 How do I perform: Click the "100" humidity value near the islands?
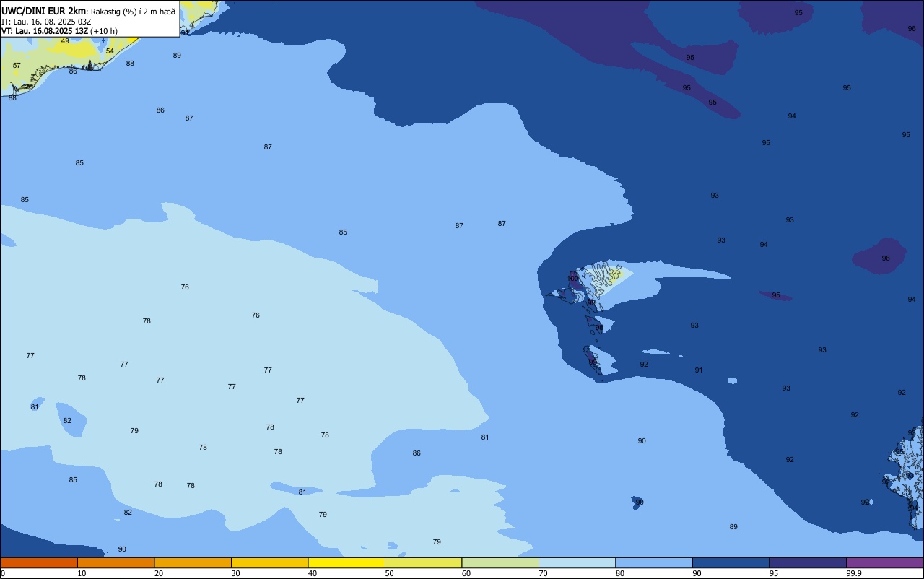(x=572, y=279)
